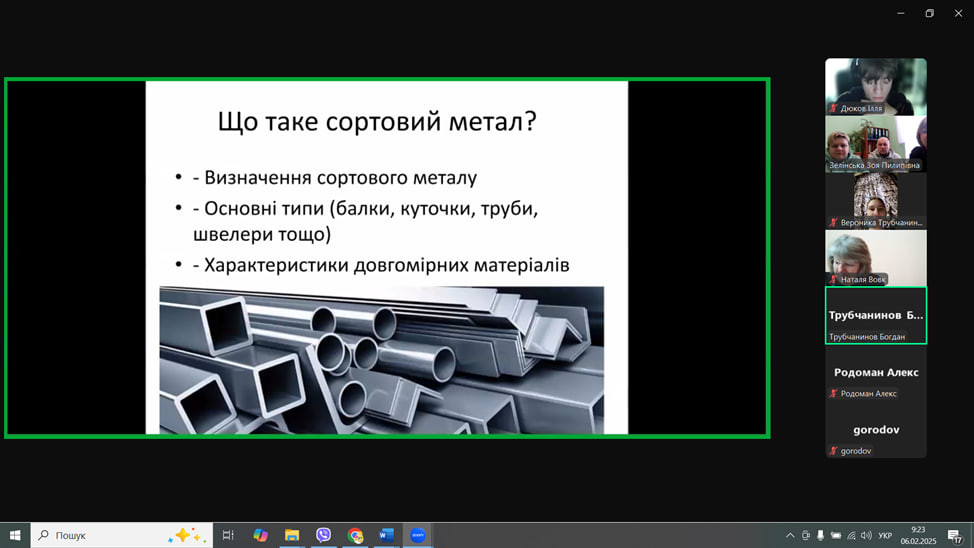This screenshot has width=974, height=548.
Task: Select Дюков Ілля participant video tile
Action: pyautogui.click(x=875, y=86)
